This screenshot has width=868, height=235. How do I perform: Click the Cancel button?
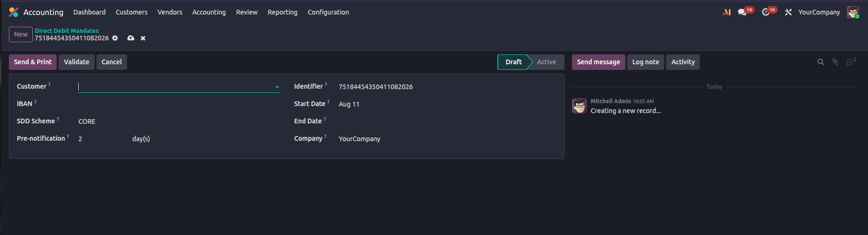[111, 62]
